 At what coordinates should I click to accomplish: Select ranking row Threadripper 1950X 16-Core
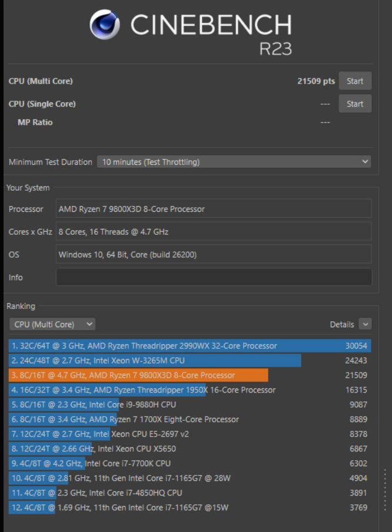click(x=190, y=390)
